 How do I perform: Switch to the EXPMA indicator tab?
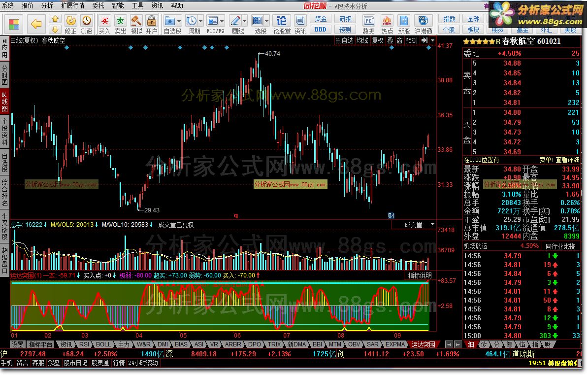pos(395,344)
